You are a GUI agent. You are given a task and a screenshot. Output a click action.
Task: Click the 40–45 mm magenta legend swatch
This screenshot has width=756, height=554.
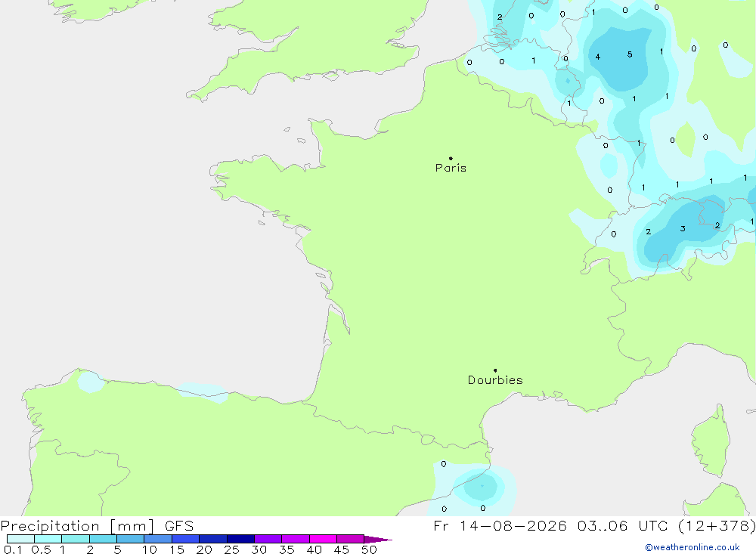pos(323,539)
